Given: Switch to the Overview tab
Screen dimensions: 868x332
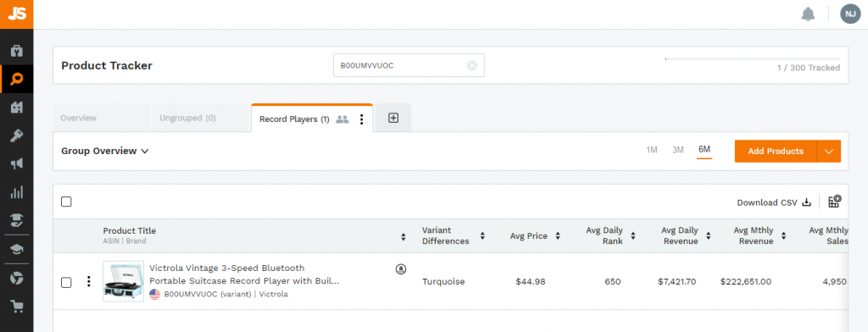Looking at the screenshot, I should click(x=79, y=118).
